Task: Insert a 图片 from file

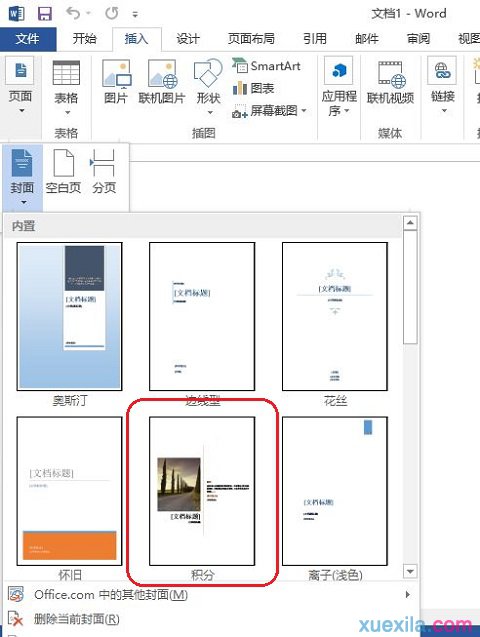Action: (x=116, y=82)
